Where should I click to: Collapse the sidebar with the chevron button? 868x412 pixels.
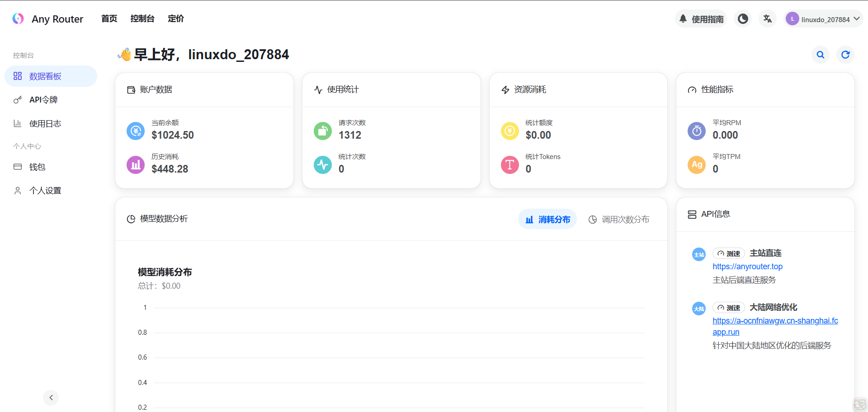pyautogui.click(x=51, y=398)
